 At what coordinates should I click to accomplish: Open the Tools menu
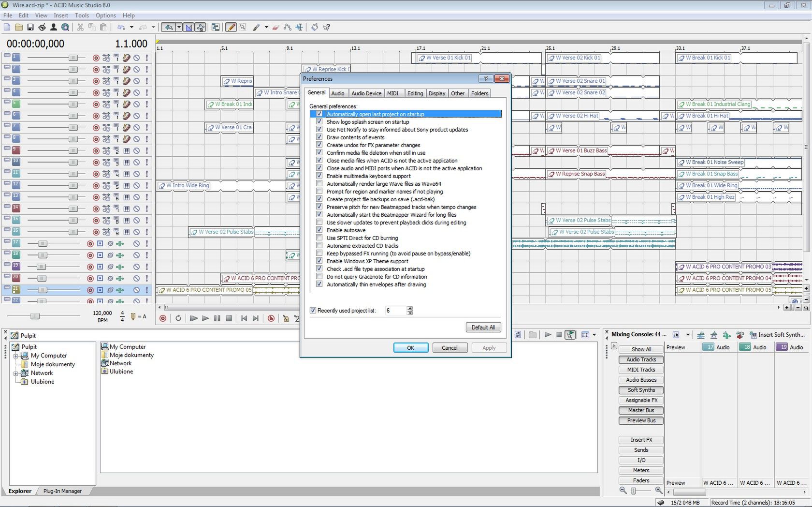pyautogui.click(x=82, y=15)
